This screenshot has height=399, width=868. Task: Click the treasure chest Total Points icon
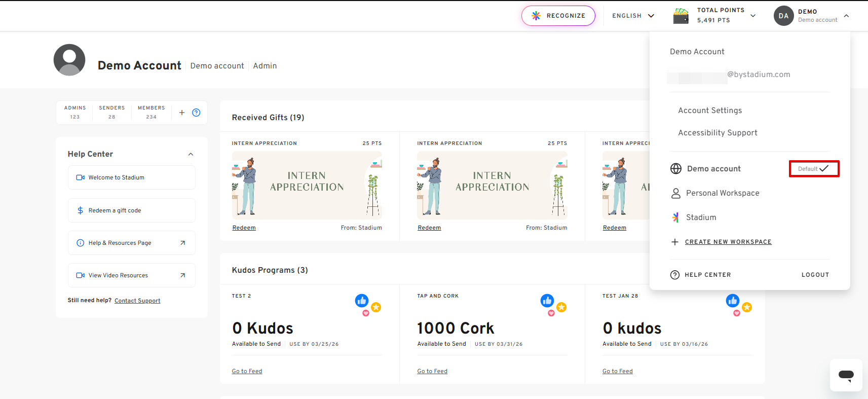click(x=681, y=16)
